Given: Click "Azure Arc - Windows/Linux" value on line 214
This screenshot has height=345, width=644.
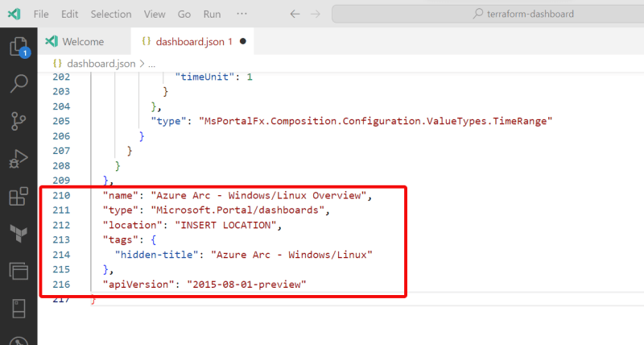Looking at the screenshot, I should pos(291,255).
